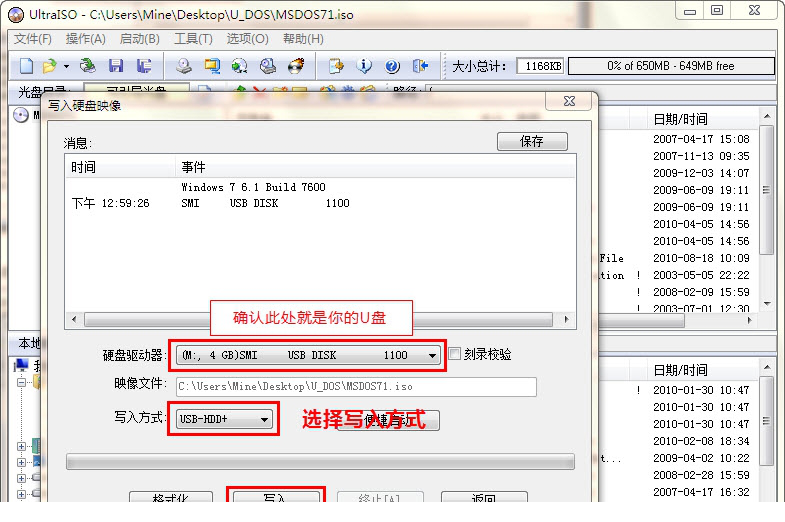Click upper file list horizontal right arrow
Image resolution: width=785 pixels, height=522 pixels.
(749, 320)
